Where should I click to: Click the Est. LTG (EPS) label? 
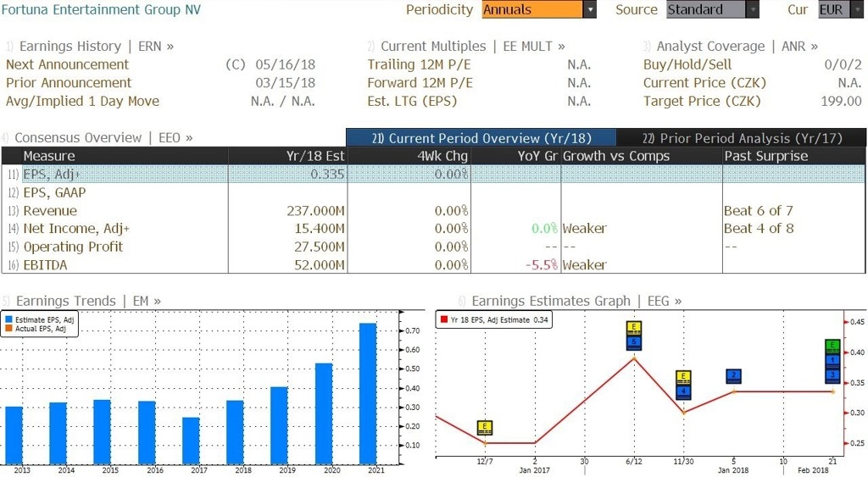click(413, 102)
